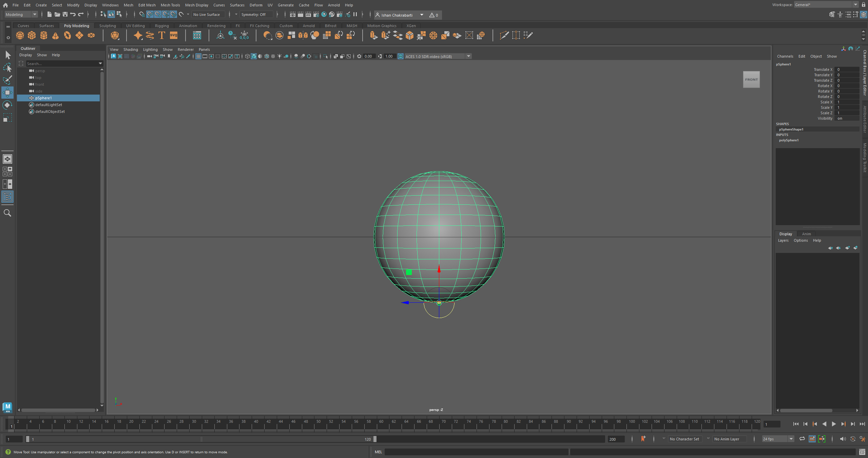Image resolution: width=868 pixels, height=458 pixels.
Task: Expand the Ishan Chakrabarti account dropdown
Action: tap(421, 15)
